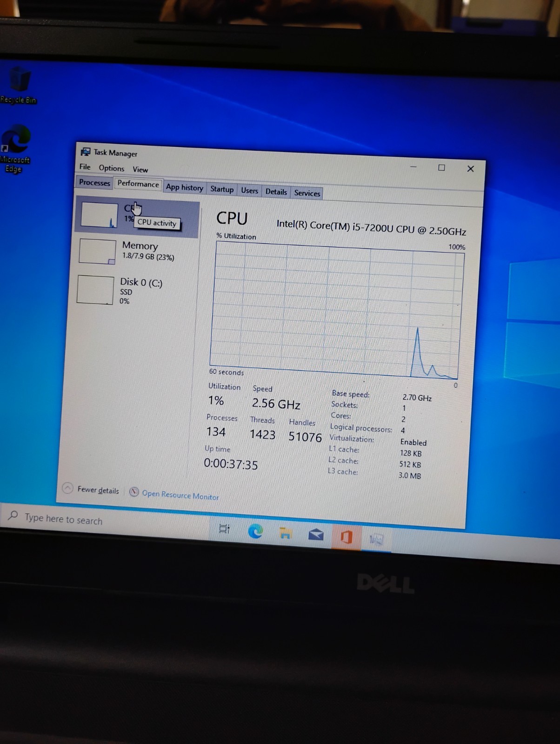Click the Virtualization Enabled value
560x744 pixels.
pyautogui.click(x=413, y=442)
